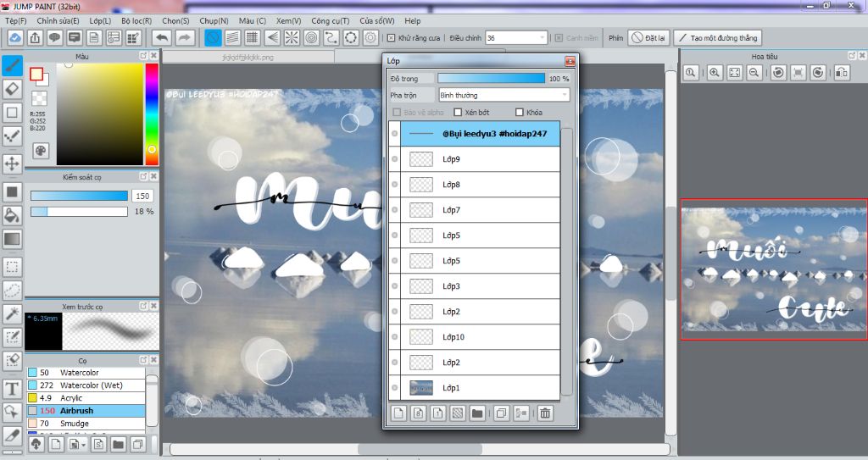Open the Điều chỉnh value dropdown
The image size is (868, 460).
[x=516, y=37]
